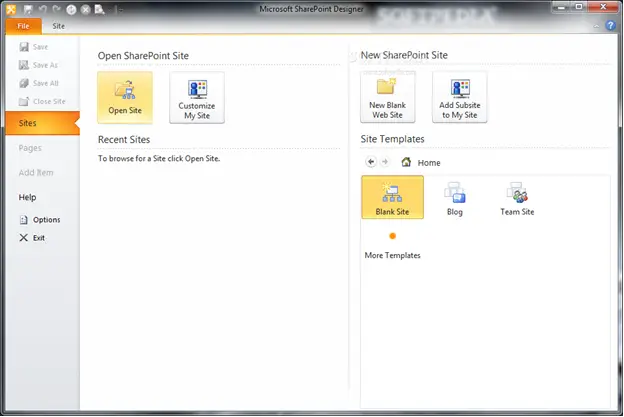Click the Exit X icon

(x=24, y=238)
